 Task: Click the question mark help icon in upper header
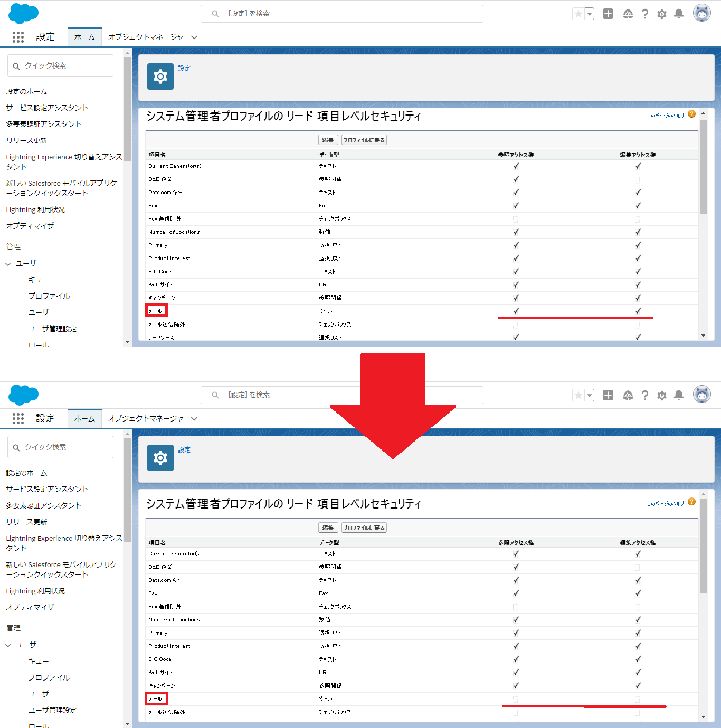click(x=645, y=14)
